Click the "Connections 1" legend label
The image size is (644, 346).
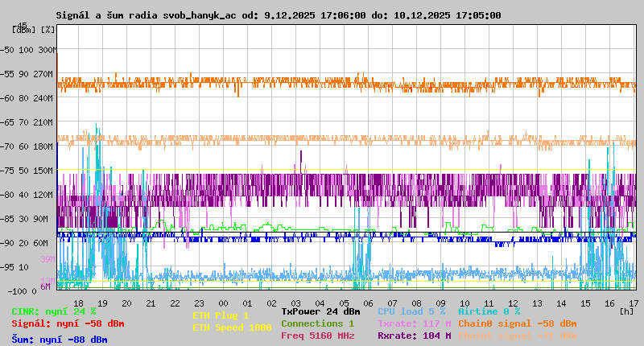[317, 323]
